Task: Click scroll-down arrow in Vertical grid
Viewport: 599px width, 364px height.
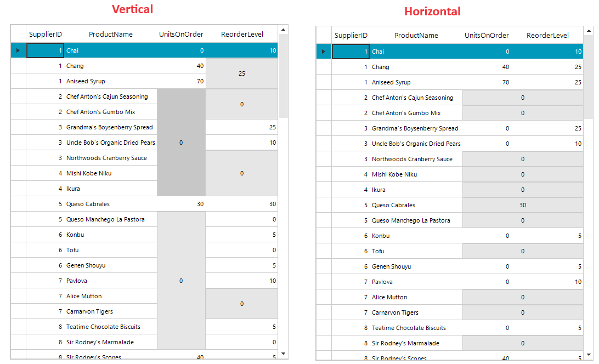Action: point(283,354)
